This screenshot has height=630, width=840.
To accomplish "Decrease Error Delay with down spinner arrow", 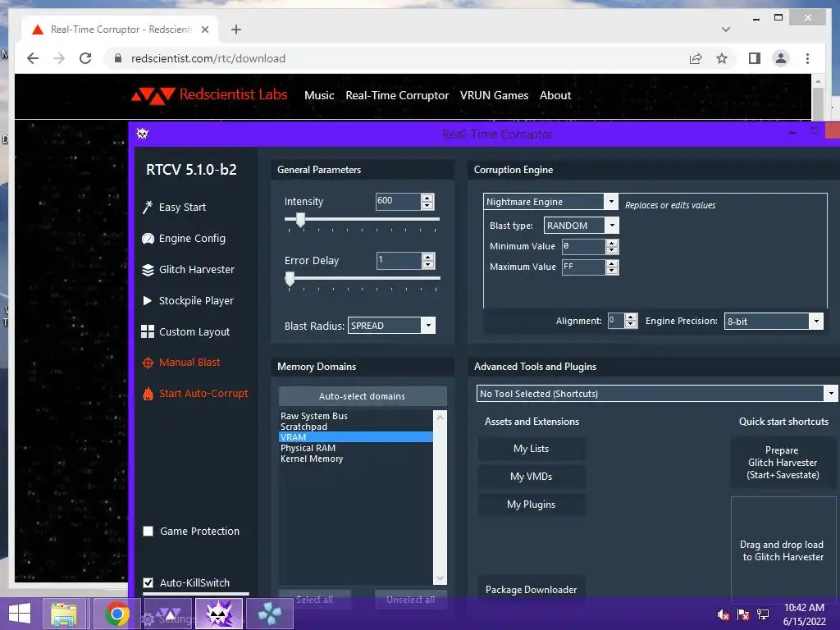I will coord(427,265).
